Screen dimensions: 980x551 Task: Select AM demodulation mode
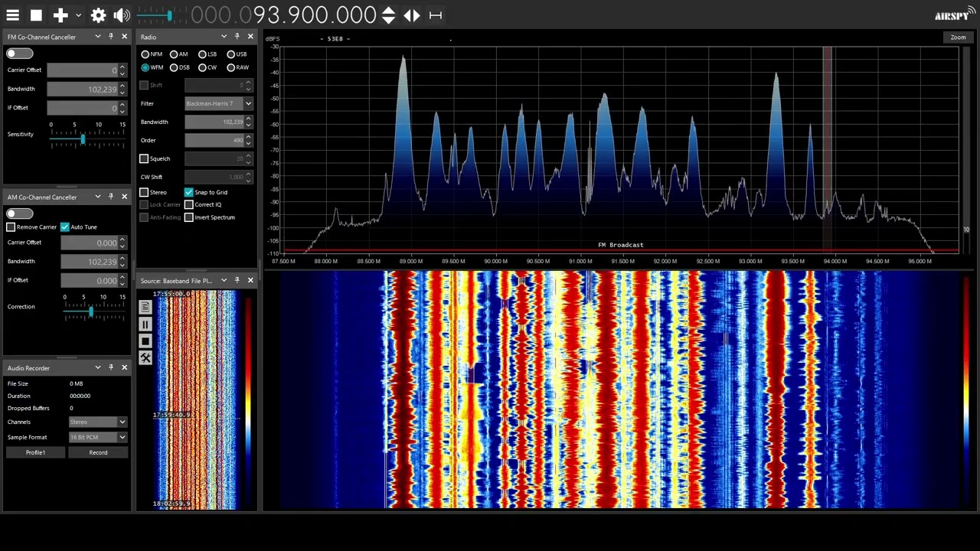(x=174, y=54)
